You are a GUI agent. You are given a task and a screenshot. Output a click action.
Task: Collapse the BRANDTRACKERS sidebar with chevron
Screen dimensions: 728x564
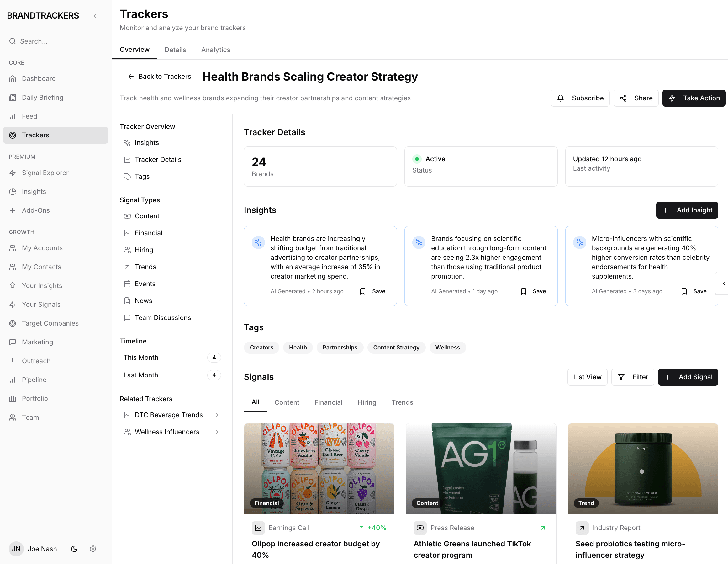pos(95,16)
